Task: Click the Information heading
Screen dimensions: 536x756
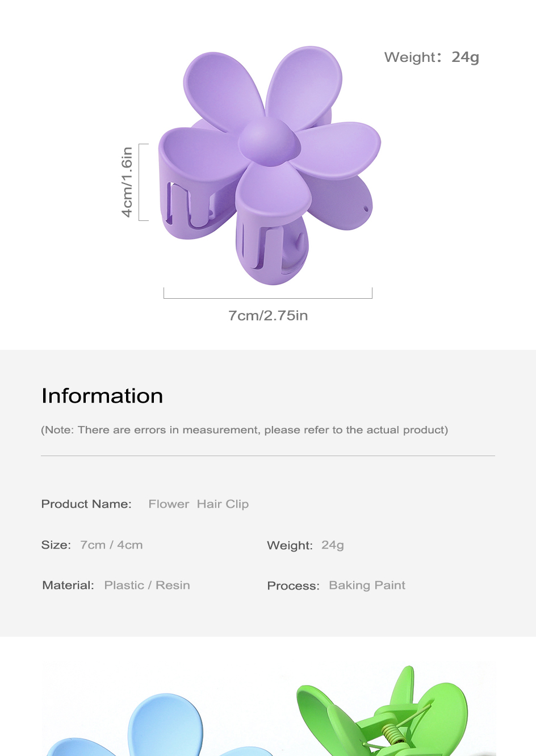Action: [x=102, y=396]
